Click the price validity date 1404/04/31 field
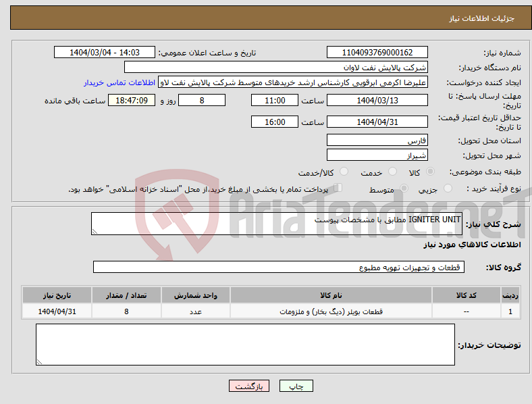This screenshot has height=404, width=532. pos(377,122)
